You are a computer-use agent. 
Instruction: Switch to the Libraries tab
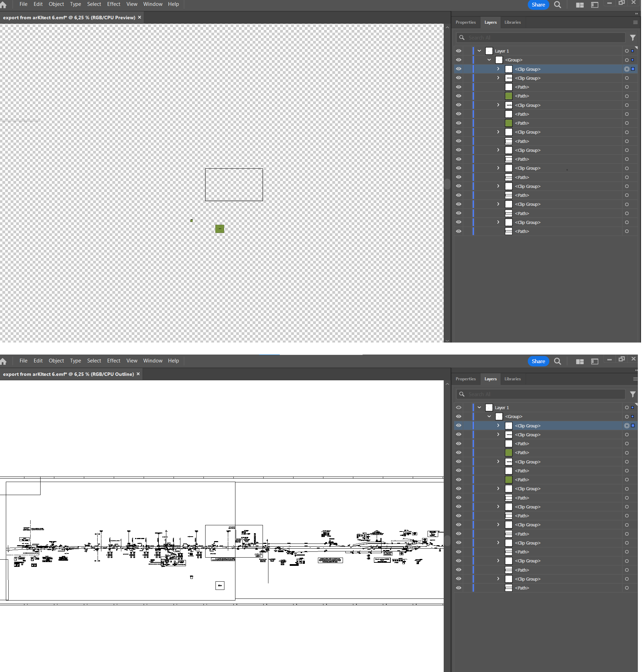(x=512, y=22)
